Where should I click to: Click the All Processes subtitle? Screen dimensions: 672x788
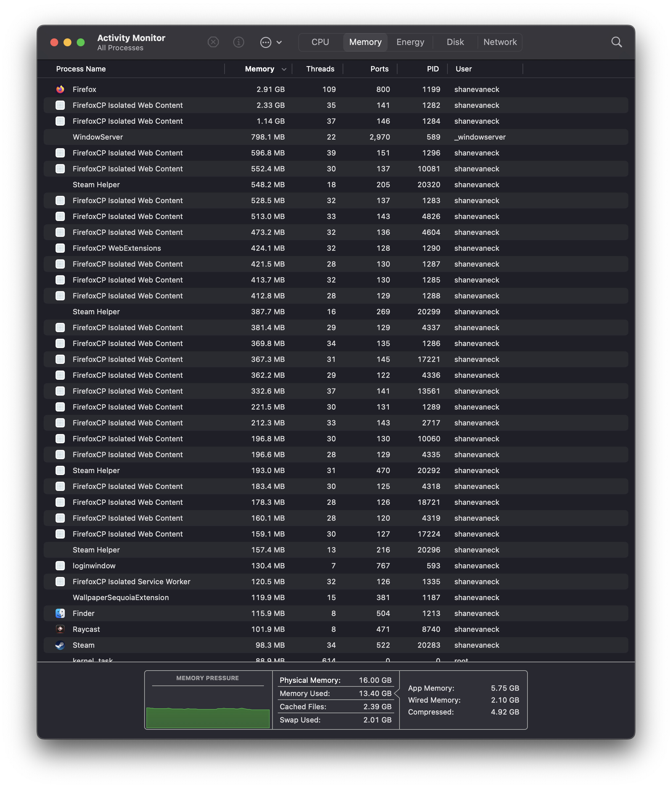pos(120,48)
